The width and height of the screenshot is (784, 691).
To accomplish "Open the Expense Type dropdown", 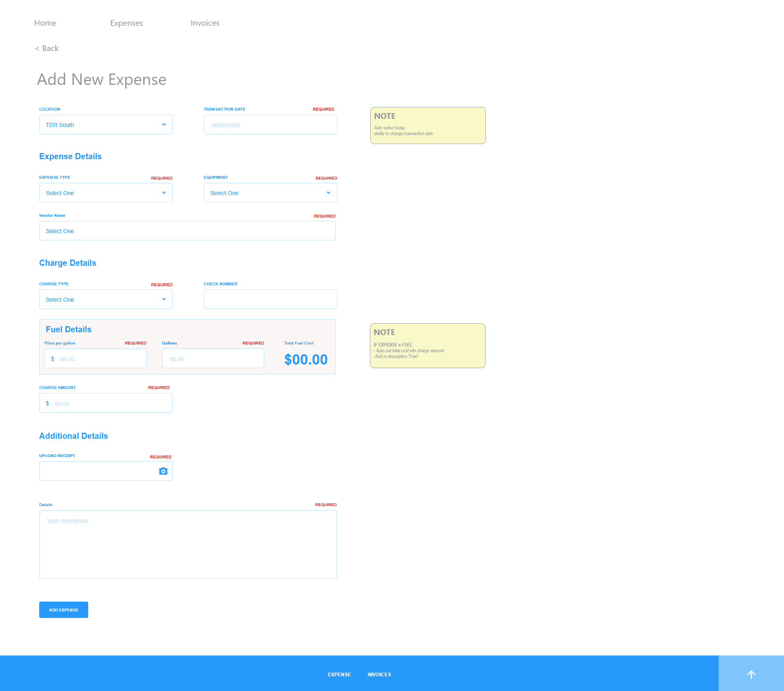I will pos(106,193).
